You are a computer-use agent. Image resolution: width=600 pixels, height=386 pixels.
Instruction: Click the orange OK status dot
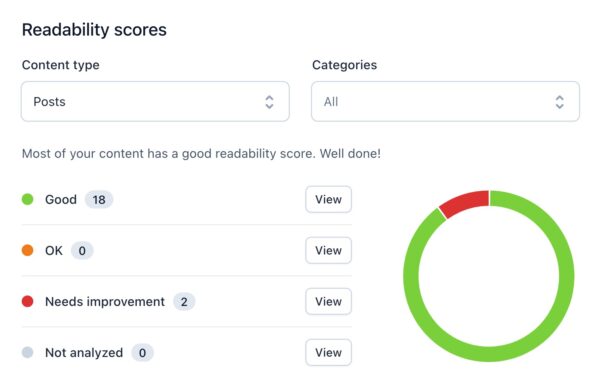28,250
